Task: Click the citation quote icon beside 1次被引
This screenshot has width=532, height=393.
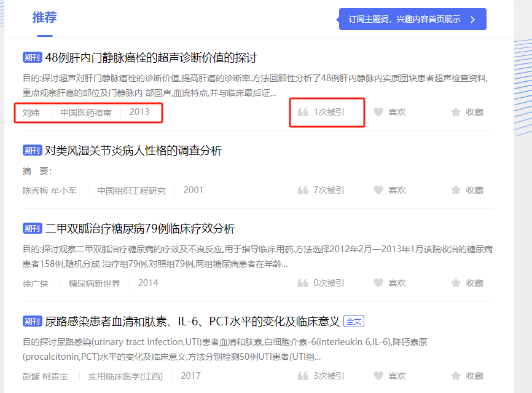Action: click(303, 111)
